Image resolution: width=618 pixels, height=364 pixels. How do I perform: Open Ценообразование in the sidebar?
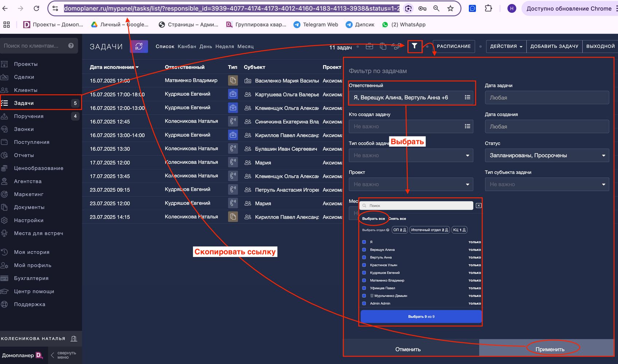(39, 168)
